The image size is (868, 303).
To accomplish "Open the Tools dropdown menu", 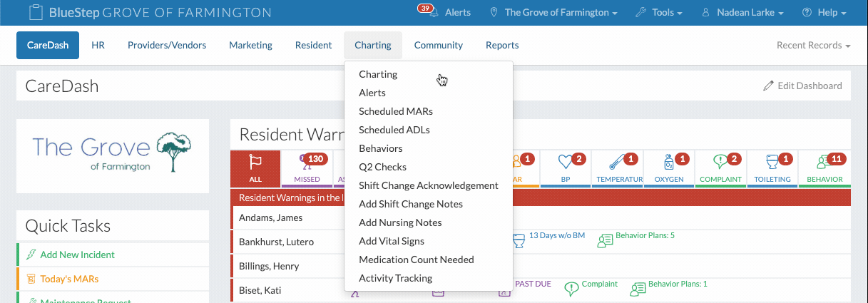I will (658, 13).
